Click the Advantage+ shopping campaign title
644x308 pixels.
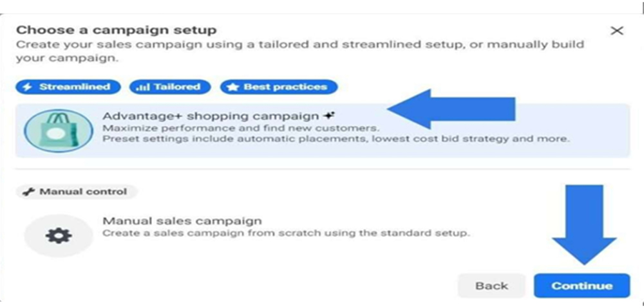211,116
